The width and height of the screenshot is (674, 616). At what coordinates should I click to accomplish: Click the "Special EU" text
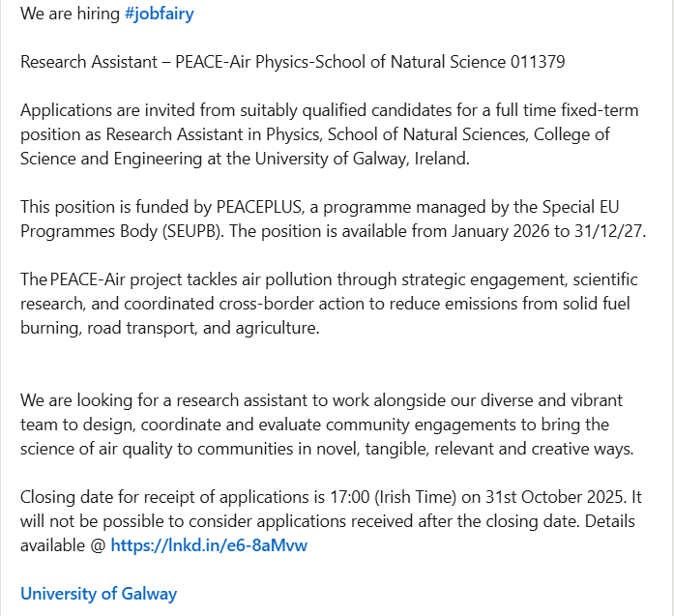(593, 207)
